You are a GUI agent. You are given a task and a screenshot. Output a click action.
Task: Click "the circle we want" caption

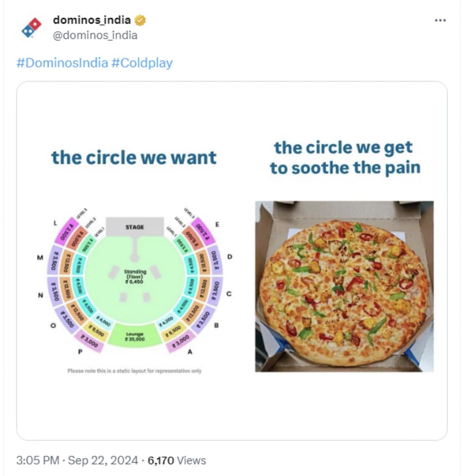(134, 158)
